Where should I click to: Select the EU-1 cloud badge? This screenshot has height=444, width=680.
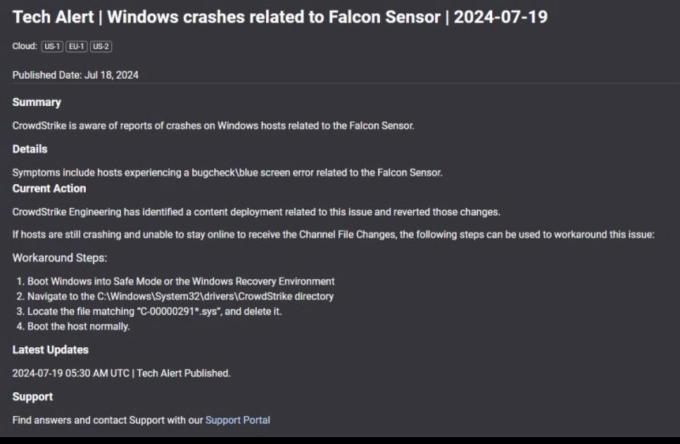[x=76, y=46]
